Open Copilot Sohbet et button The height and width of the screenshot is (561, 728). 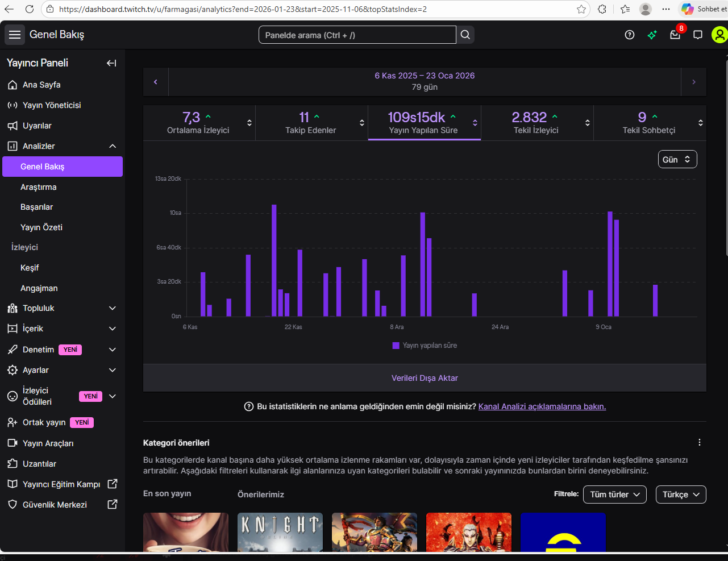point(704,9)
